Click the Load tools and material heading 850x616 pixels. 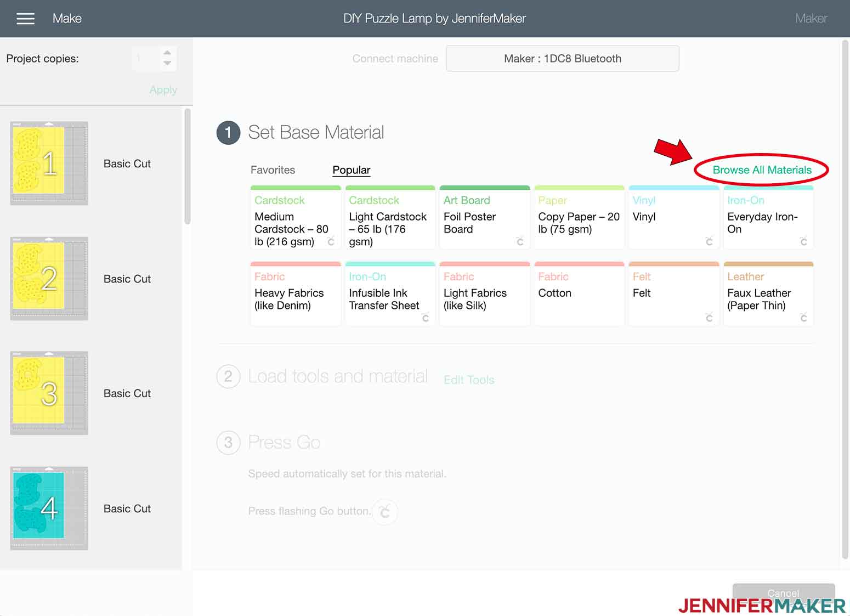(338, 376)
